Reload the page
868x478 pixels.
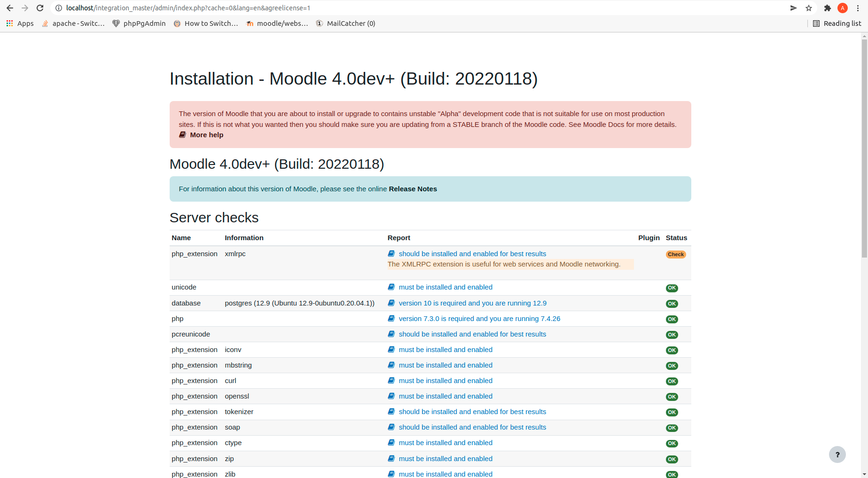(40, 8)
